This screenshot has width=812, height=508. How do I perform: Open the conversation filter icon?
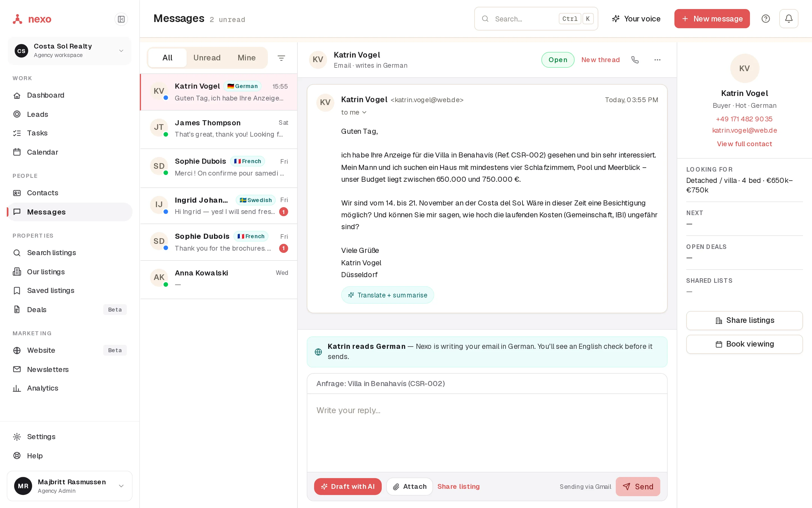tap(281, 58)
